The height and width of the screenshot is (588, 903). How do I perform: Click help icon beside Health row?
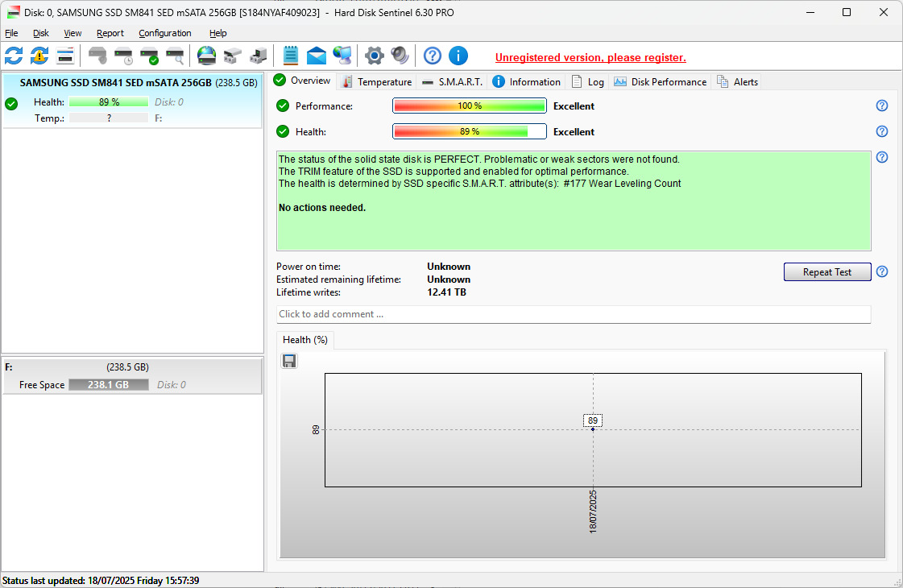click(882, 131)
